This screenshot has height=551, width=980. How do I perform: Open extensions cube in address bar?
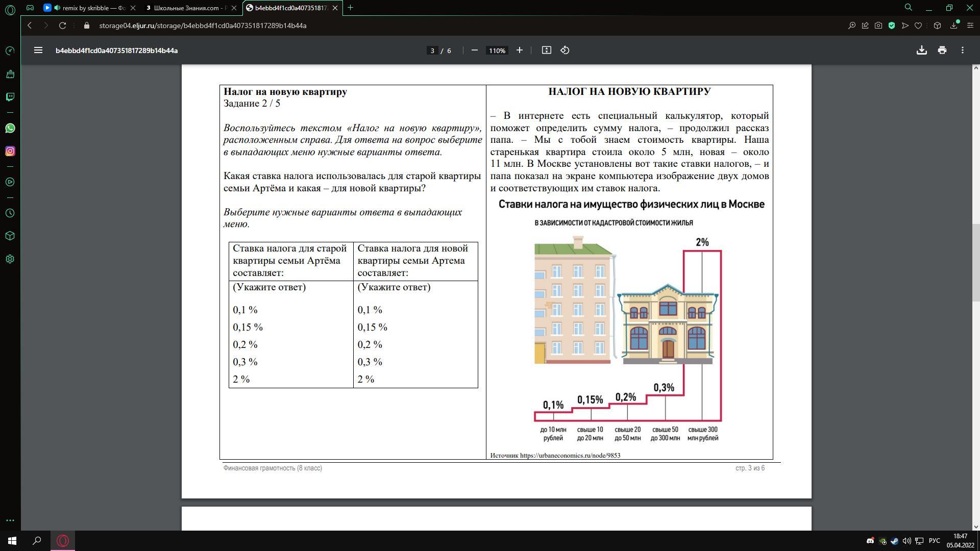pos(937,26)
